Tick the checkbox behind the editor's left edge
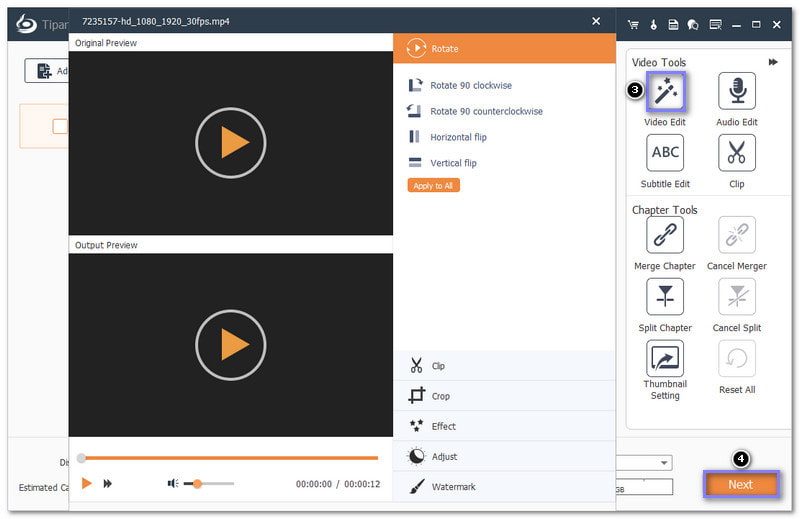 pos(60,126)
